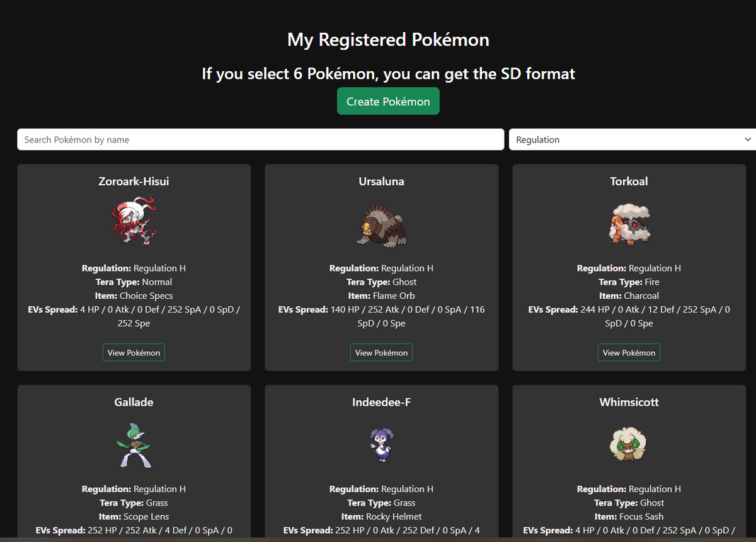Click the Gallade card title
The image size is (756, 542).
coord(134,402)
